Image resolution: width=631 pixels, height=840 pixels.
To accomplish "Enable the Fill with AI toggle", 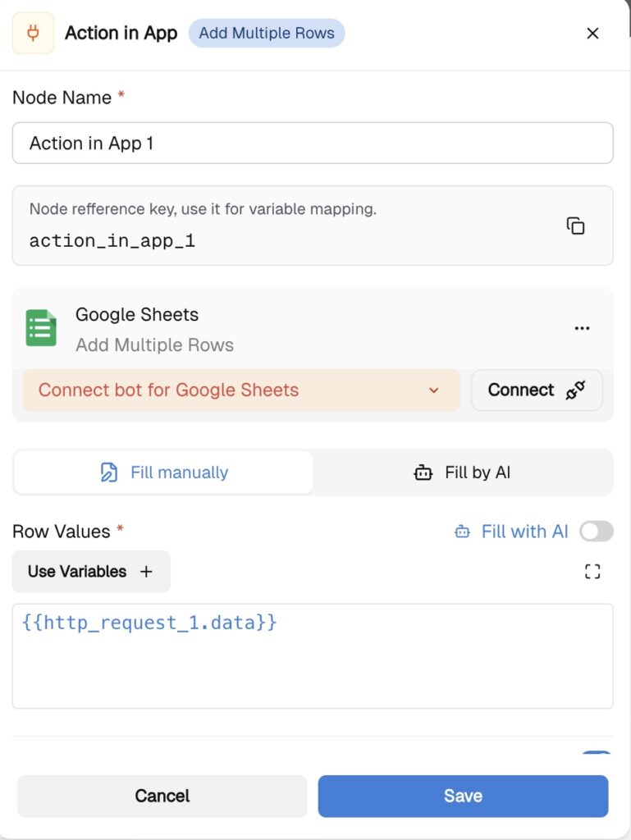I will [596, 532].
